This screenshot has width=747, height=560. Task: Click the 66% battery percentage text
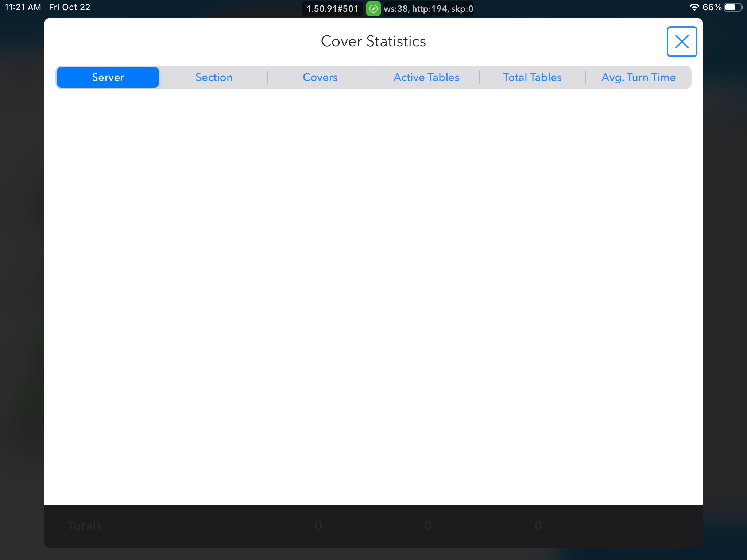[712, 7]
